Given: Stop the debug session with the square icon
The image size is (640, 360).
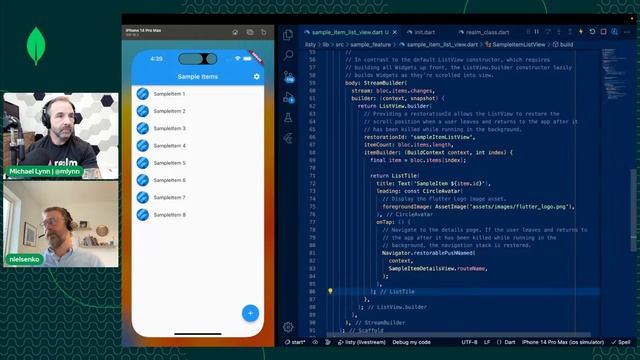Looking at the screenshot, I should click(603, 32).
